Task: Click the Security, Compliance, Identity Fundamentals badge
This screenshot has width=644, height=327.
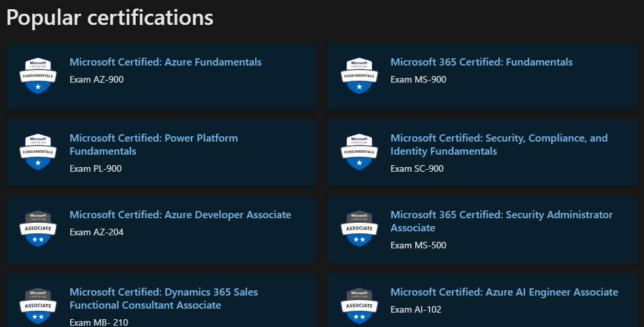Action: (x=359, y=152)
